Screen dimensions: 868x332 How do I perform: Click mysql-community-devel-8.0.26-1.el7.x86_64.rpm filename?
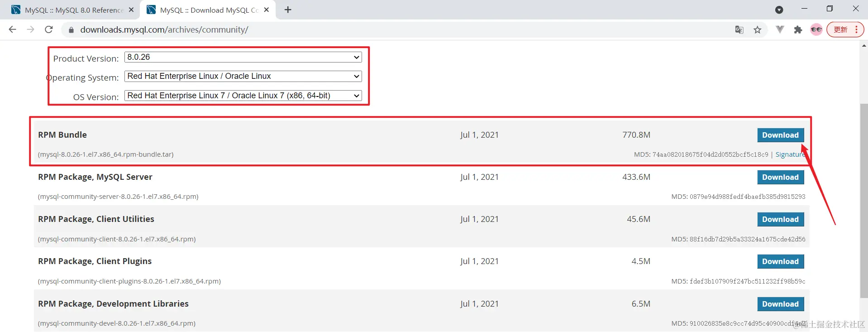point(117,323)
